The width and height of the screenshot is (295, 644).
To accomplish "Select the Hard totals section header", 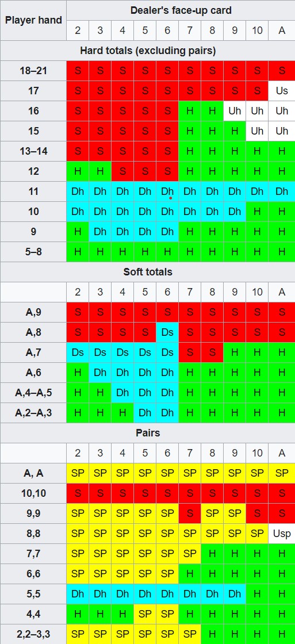I will tap(147, 51).
